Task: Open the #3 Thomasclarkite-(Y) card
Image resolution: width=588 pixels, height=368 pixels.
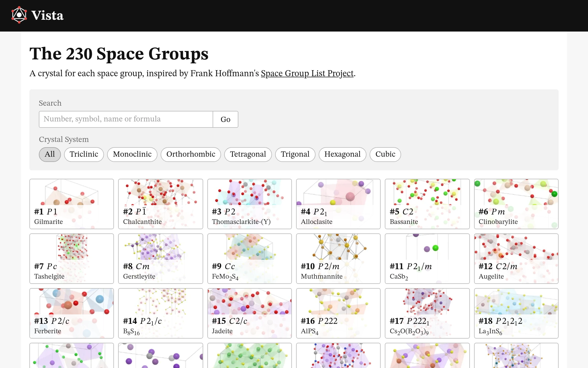Action: point(250,204)
